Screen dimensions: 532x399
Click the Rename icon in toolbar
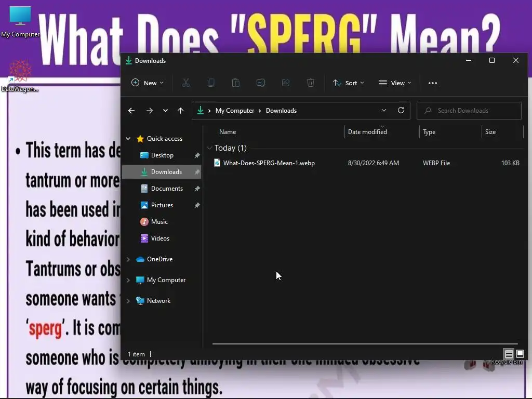[x=261, y=83]
